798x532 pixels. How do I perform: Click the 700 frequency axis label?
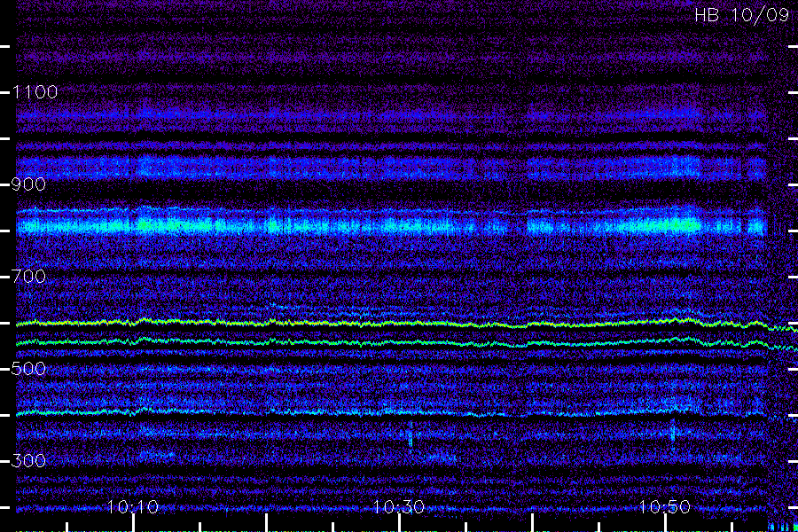point(29,277)
